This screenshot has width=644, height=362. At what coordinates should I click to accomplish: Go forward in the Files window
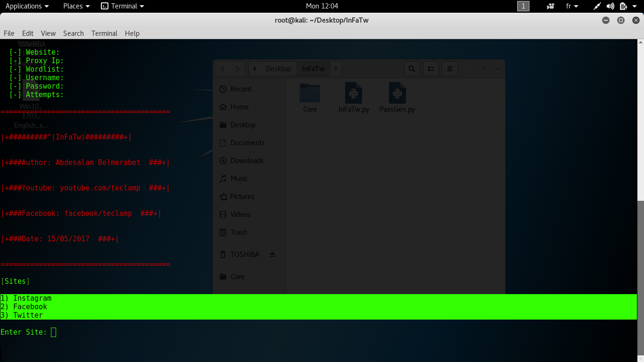pos(238,69)
